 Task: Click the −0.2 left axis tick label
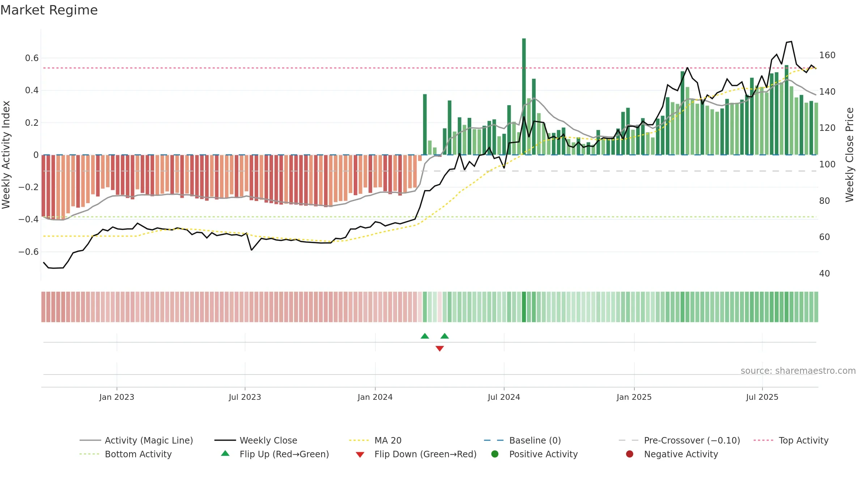(28, 187)
